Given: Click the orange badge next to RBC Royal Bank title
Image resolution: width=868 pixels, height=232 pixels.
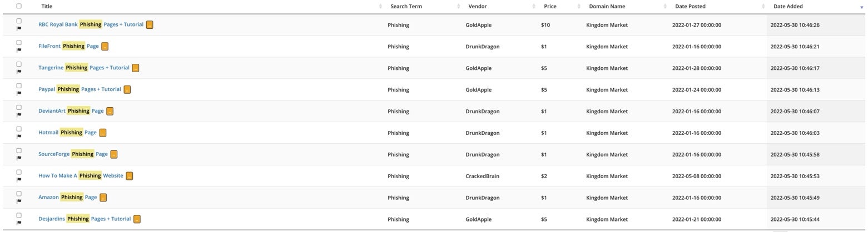Looking at the screenshot, I should pos(150,25).
